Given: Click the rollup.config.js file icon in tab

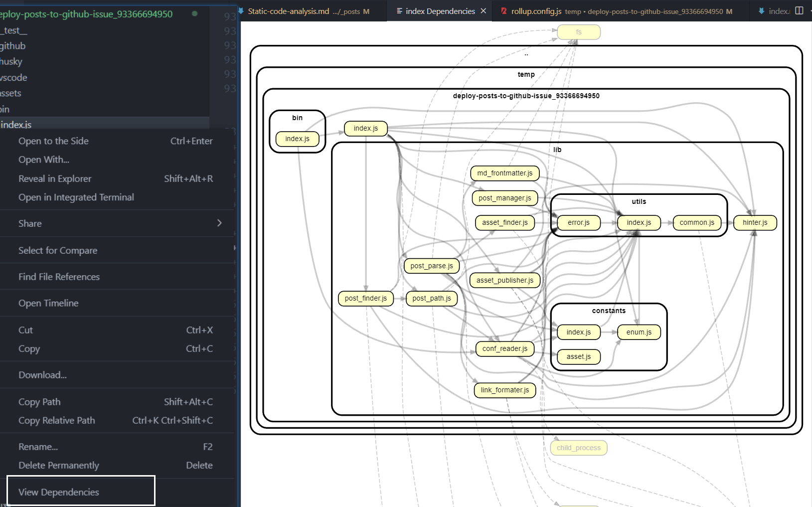Looking at the screenshot, I should pyautogui.click(x=504, y=11).
